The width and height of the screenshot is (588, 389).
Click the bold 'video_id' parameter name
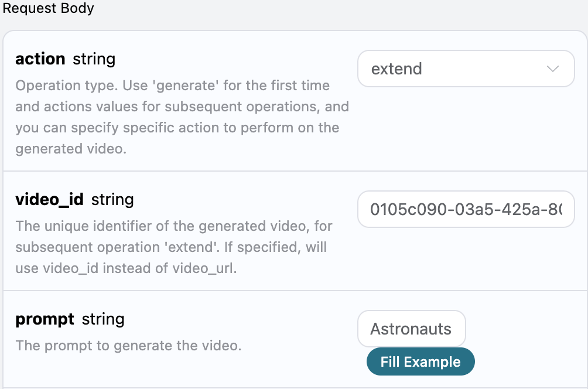point(49,200)
